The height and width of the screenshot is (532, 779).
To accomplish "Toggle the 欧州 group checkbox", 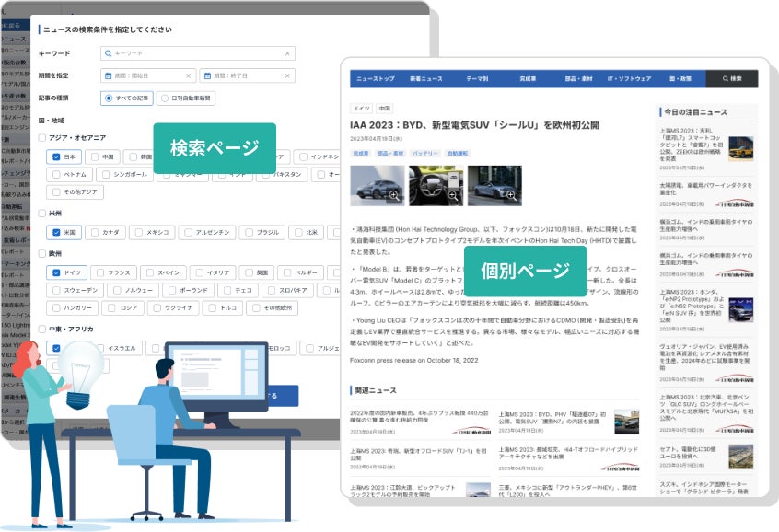I will (42, 253).
